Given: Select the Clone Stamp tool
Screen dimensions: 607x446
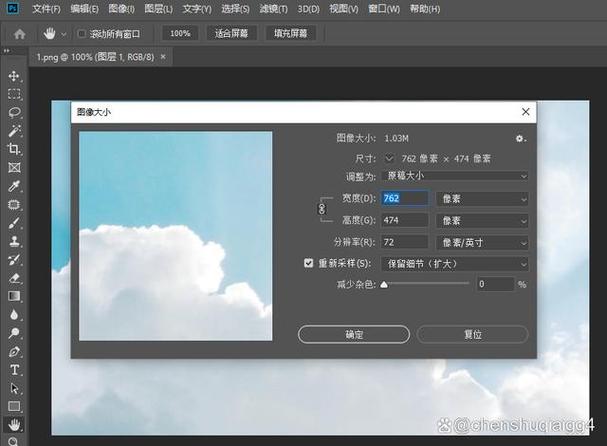Looking at the screenshot, I should point(14,241).
